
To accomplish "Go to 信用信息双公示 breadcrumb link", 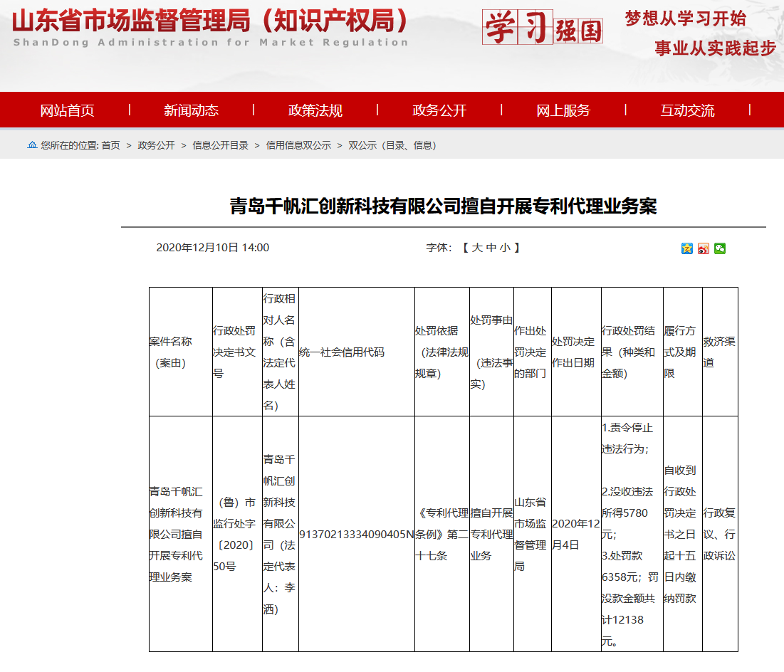I will [x=298, y=145].
